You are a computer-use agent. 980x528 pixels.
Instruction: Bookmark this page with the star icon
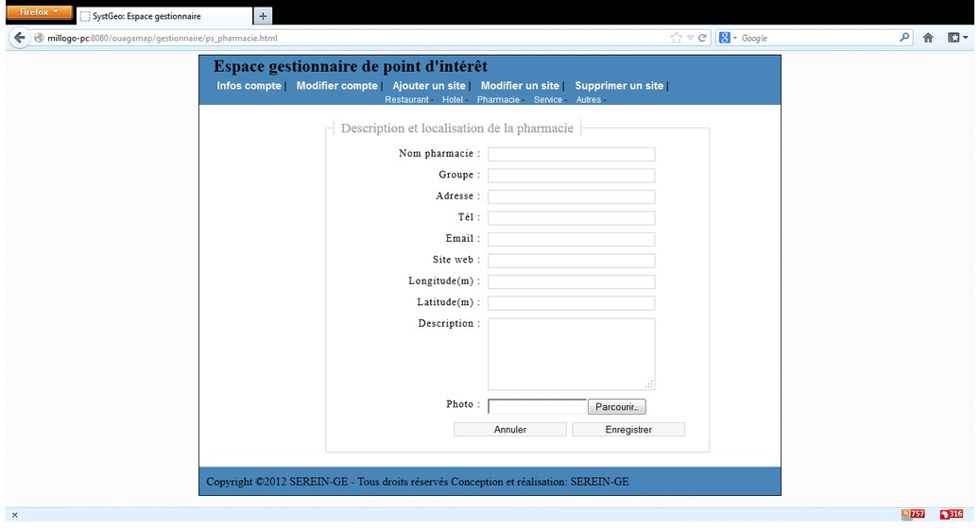click(677, 38)
